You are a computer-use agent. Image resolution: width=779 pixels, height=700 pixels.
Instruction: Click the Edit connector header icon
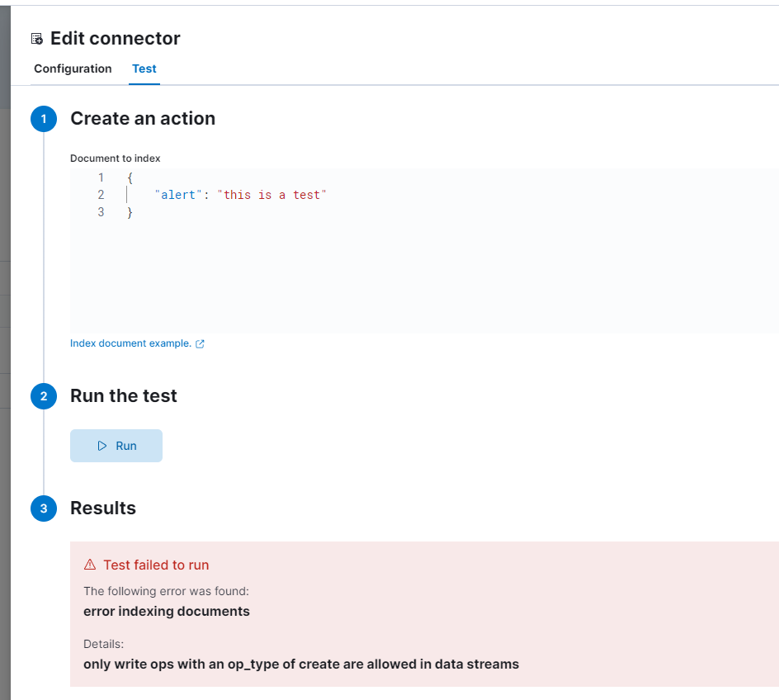pyautogui.click(x=36, y=38)
